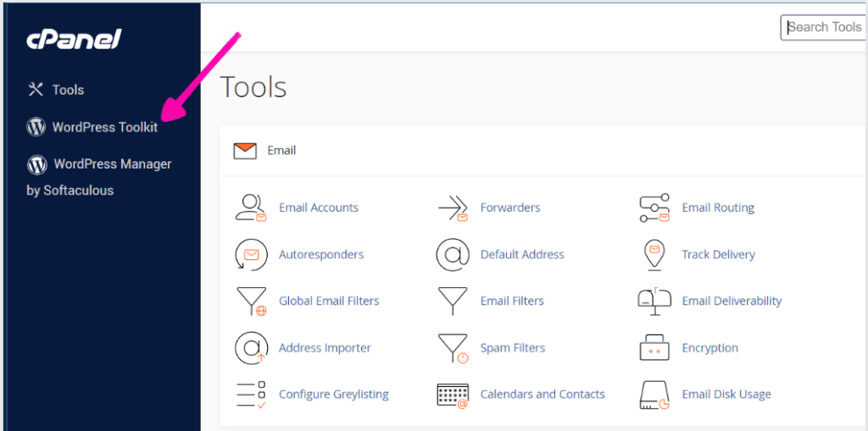The image size is (868, 431).
Task: Open Configure Greylisting link
Action: pos(334,395)
